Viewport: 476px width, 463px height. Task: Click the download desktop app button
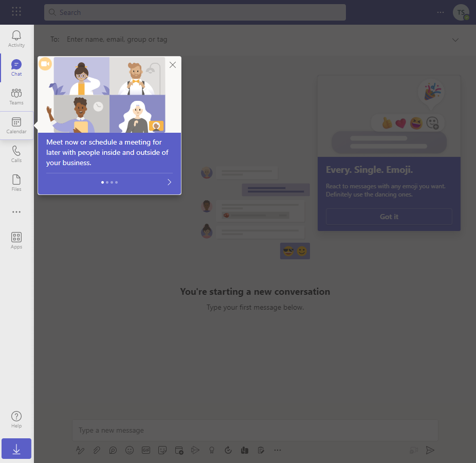(x=16, y=449)
